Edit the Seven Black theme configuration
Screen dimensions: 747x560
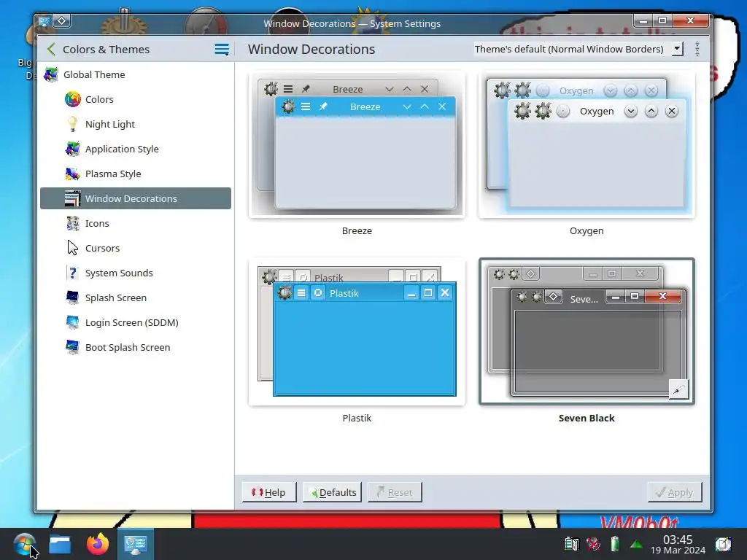click(678, 390)
